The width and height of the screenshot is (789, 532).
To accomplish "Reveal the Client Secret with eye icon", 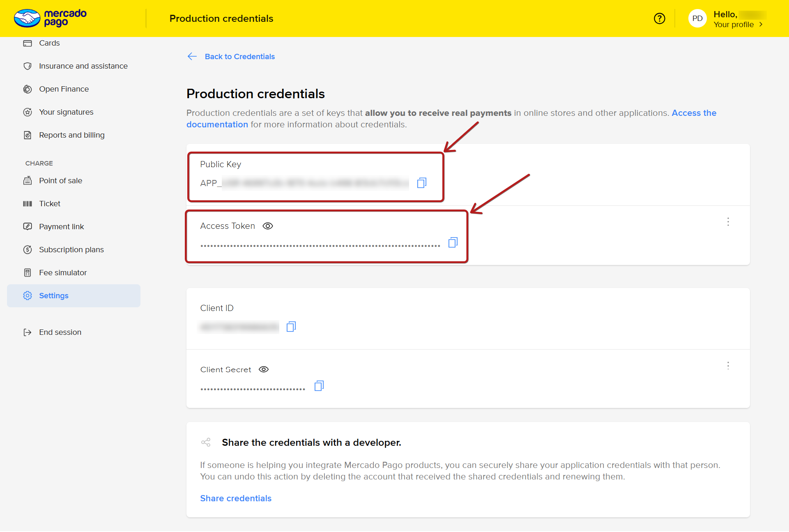I will (264, 369).
